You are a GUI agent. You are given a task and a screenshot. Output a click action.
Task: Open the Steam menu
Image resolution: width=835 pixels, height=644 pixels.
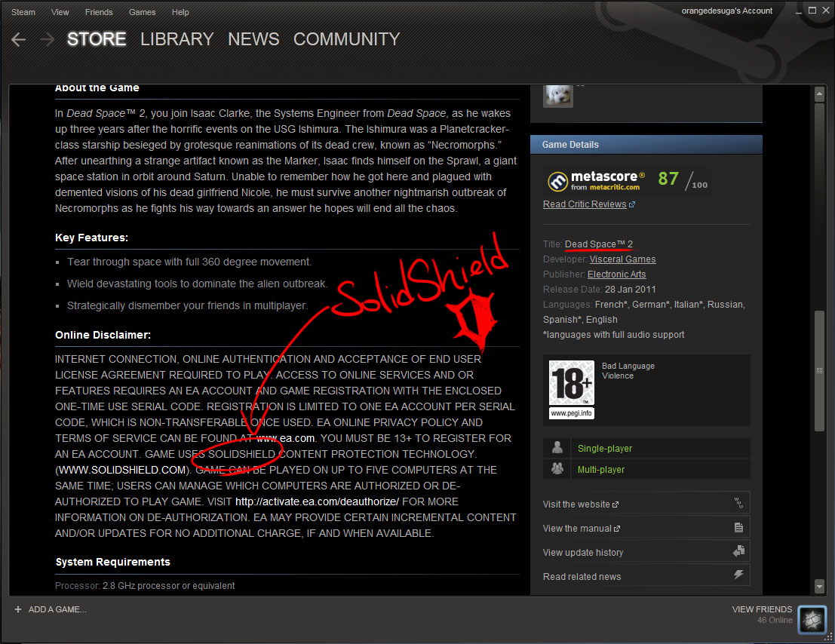[x=23, y=12]
